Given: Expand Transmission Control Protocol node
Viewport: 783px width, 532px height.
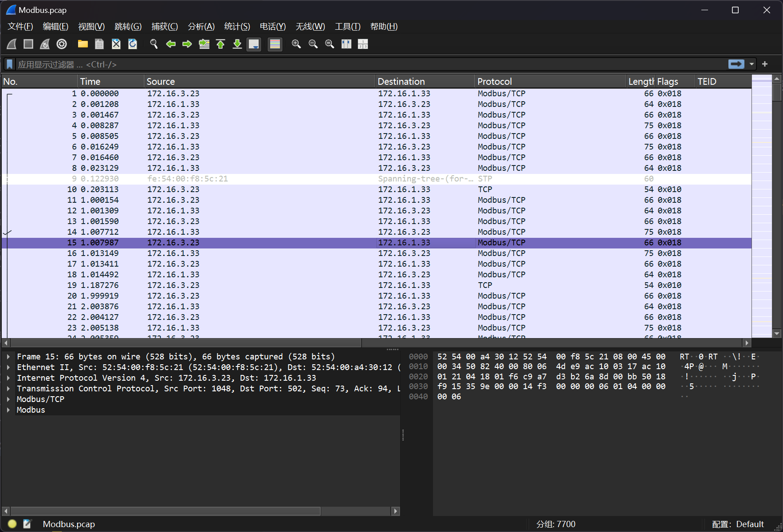Looking at the screenshot, I should tap(8, 389).
